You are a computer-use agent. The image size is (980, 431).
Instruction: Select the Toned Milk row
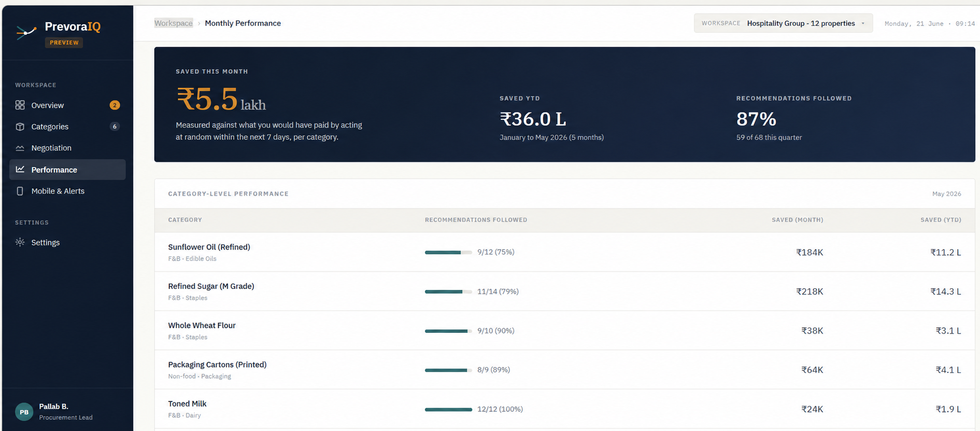coord(564,409)
